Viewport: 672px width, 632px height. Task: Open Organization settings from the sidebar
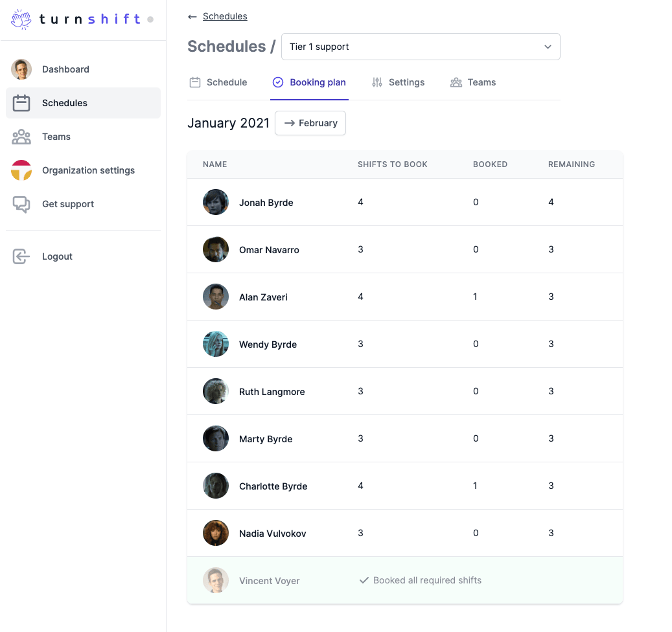click(83, 170)
